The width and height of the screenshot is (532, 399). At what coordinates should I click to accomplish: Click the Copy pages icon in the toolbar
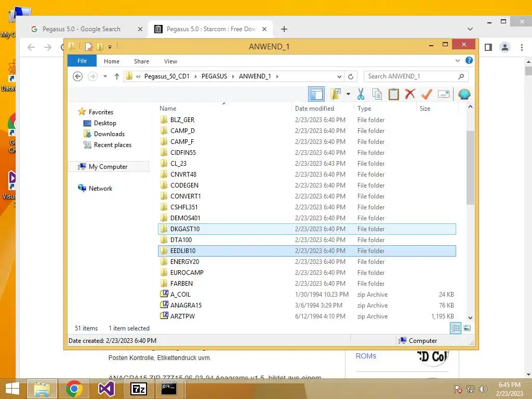tap(377, 94)
